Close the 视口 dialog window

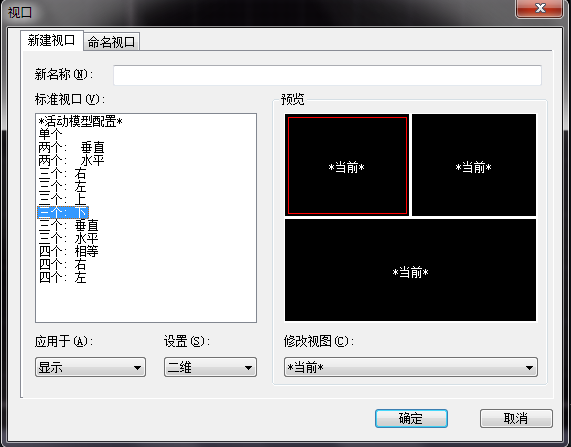click(539, 8)
